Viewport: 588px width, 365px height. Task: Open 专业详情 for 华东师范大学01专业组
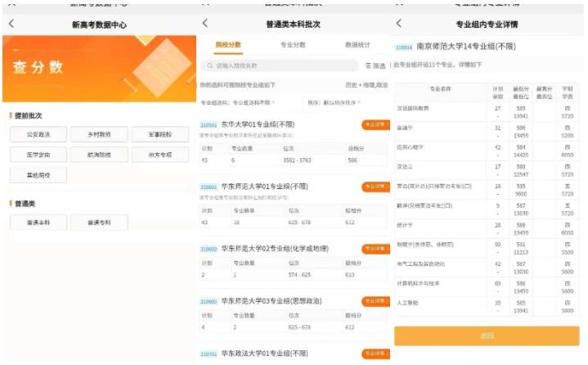(x=375, y=187)
